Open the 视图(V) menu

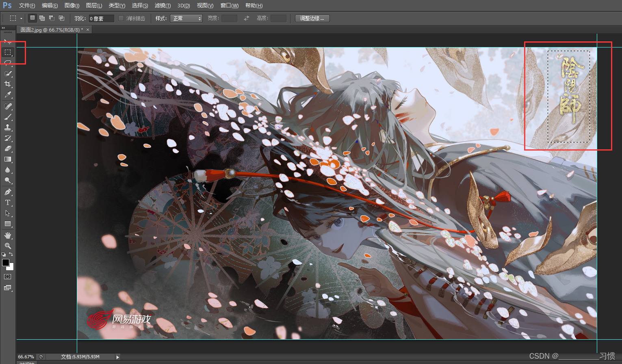(205, 6)
